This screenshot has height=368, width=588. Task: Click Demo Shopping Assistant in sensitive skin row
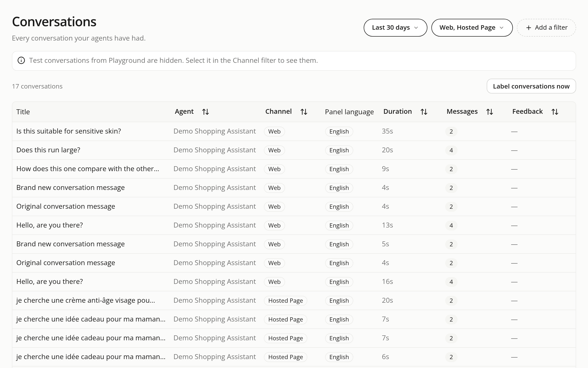[x=214, y=131]
